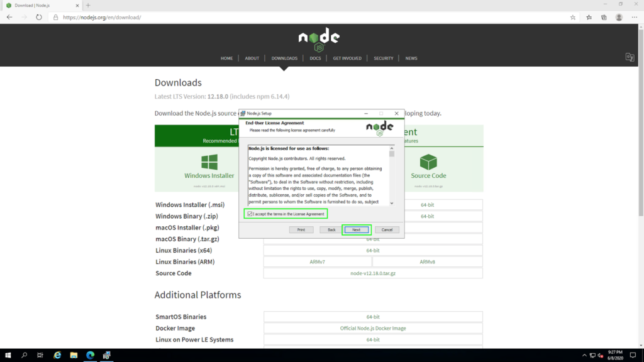Click the Node.js logo in the page header
644x362 pixels.
[x=319, y=39]
